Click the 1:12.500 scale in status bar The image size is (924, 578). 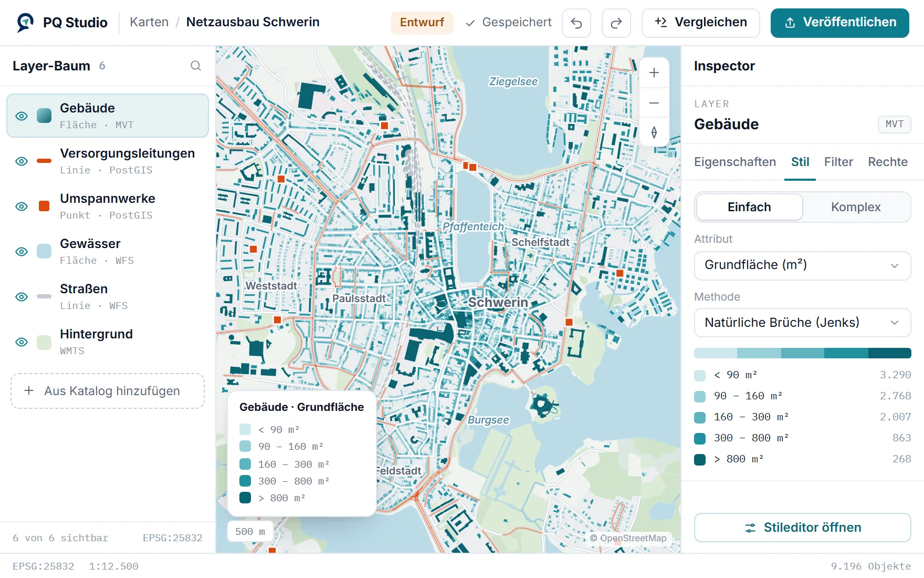click(113, 566)
